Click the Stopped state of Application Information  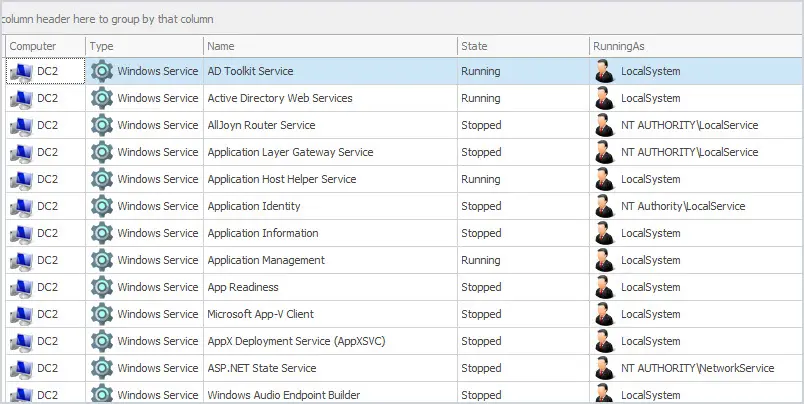pos(481,233)
